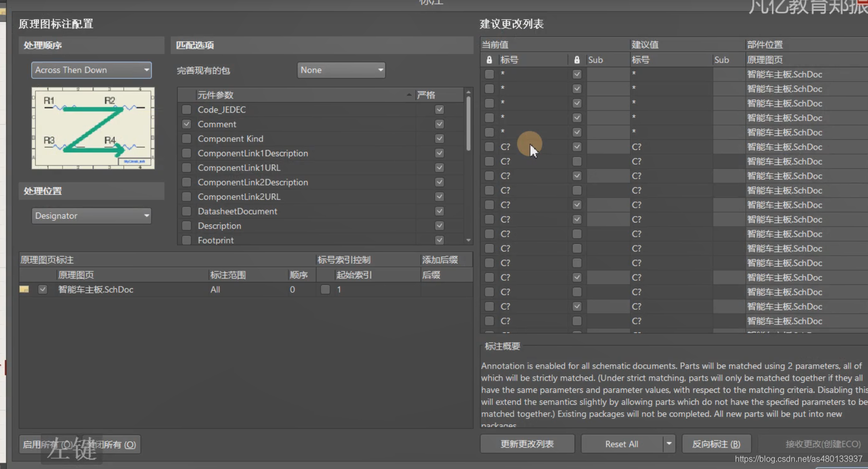Screen dimensions: 868x469
Task: Click the 严格 column header
Action: 426,95
